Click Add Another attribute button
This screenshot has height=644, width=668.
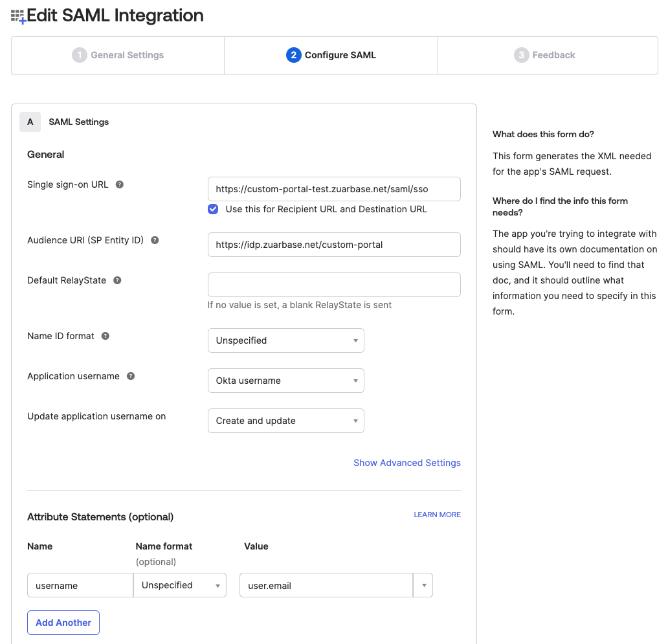coord(63,623)
